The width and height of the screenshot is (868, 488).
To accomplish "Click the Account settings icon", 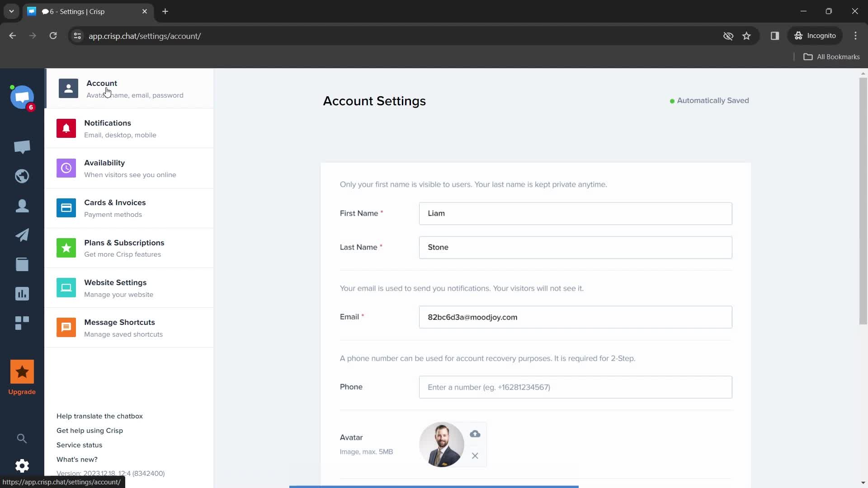I will [x=67, y=88].
